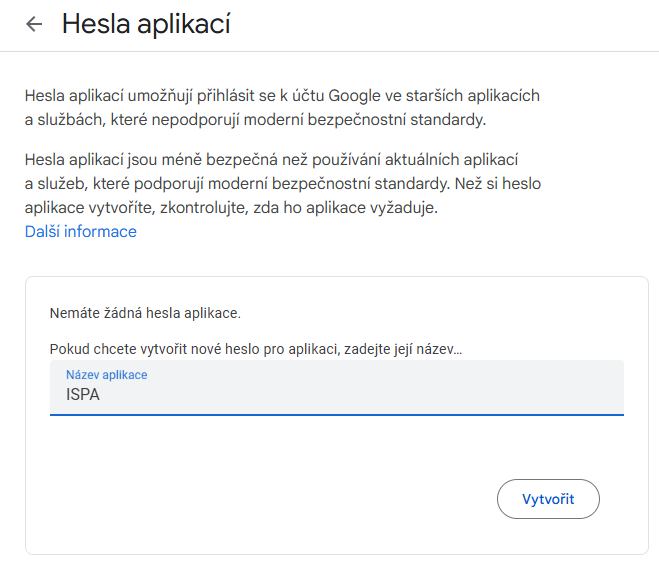Click the Vytvořit button
659x563 pixels.
pos(548,499)
